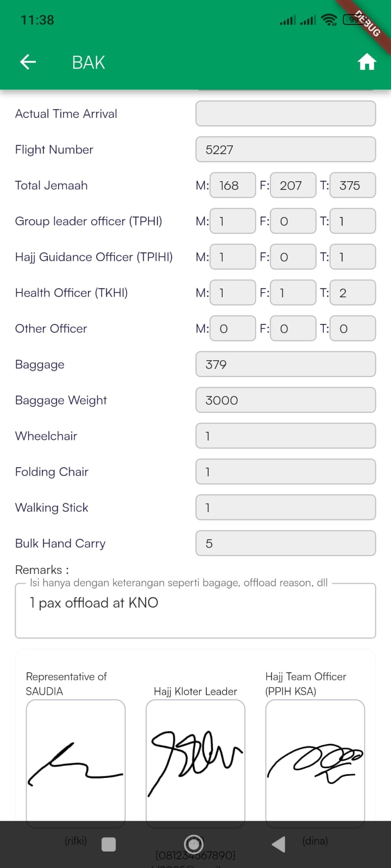Screen dimensions: 391x868
Task: Edit the Remarks text box
Action: coord(195,611)
